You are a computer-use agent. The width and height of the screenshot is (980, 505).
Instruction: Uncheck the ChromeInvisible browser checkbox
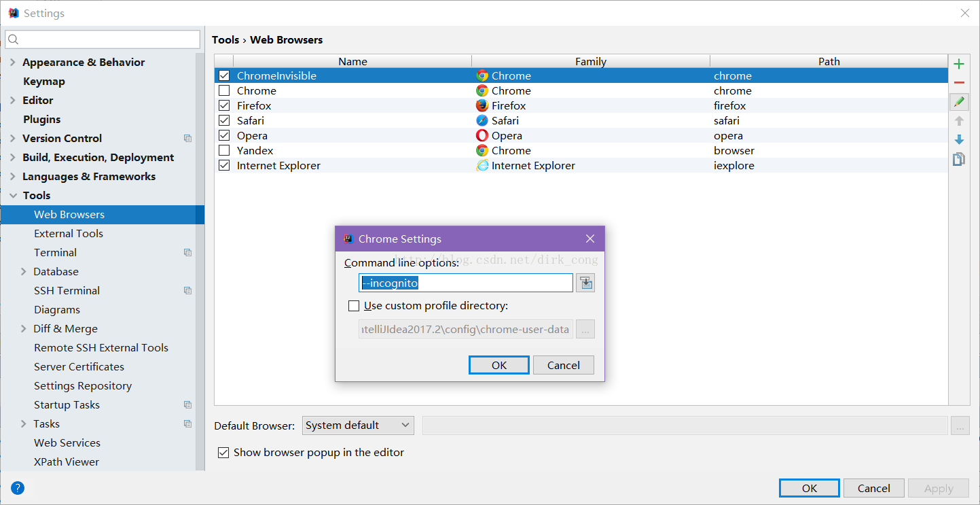[x=224, y=75]
